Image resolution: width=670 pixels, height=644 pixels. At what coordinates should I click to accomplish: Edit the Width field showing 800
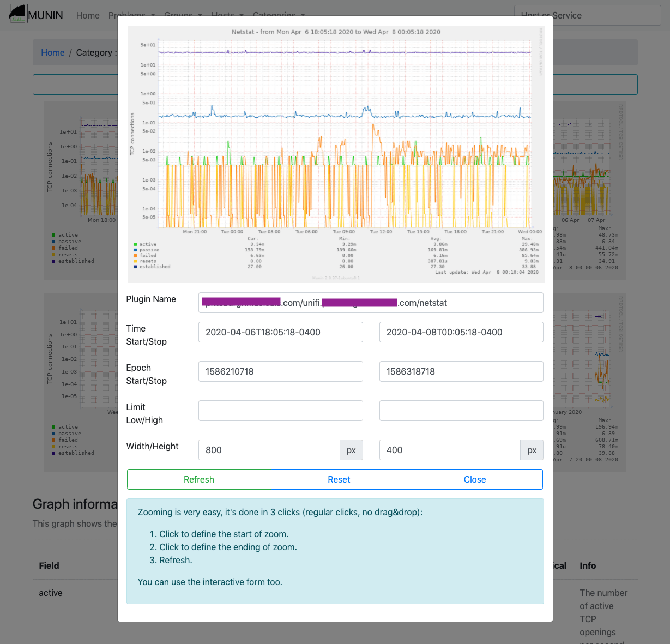click(x=269, y=450)
